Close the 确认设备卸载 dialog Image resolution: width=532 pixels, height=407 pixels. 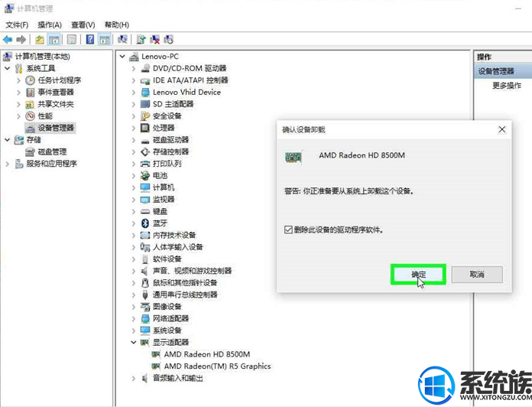(501, 129)
